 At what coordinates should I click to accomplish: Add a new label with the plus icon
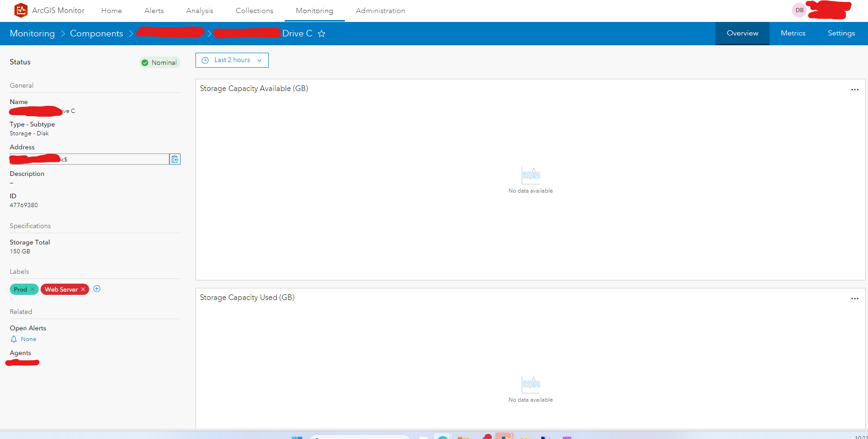(x=97, y=289)
